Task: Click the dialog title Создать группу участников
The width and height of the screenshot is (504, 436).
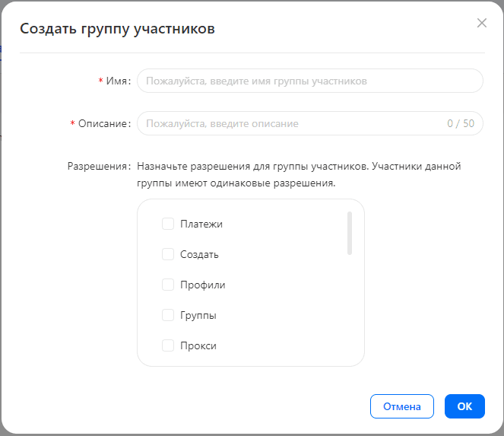Action: [x=117, y=29]
